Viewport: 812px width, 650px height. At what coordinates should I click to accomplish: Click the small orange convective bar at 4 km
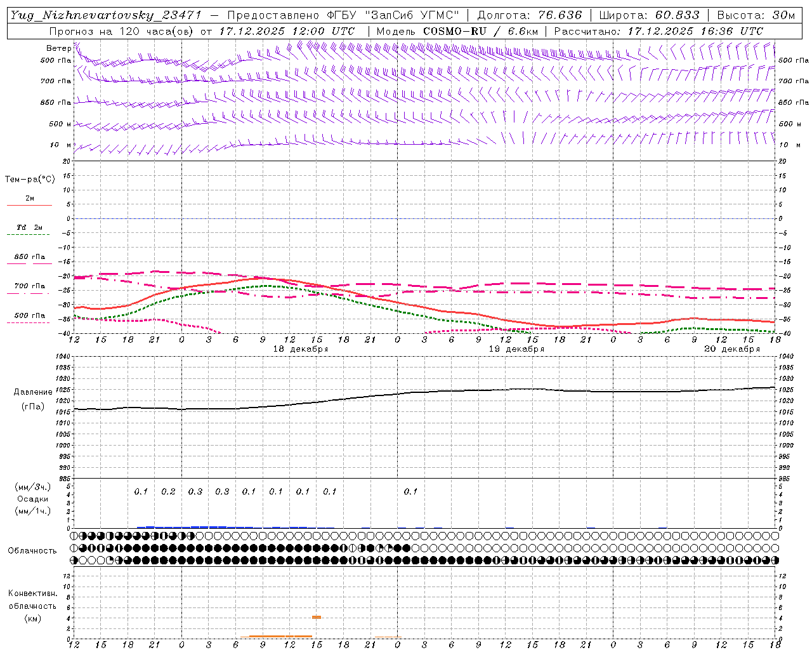pos(316,617)
